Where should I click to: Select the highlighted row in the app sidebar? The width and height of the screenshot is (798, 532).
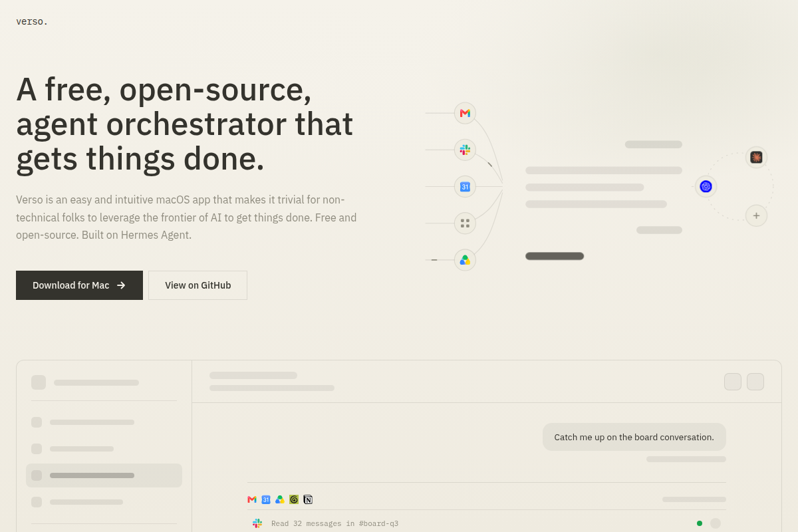[104, 475]
